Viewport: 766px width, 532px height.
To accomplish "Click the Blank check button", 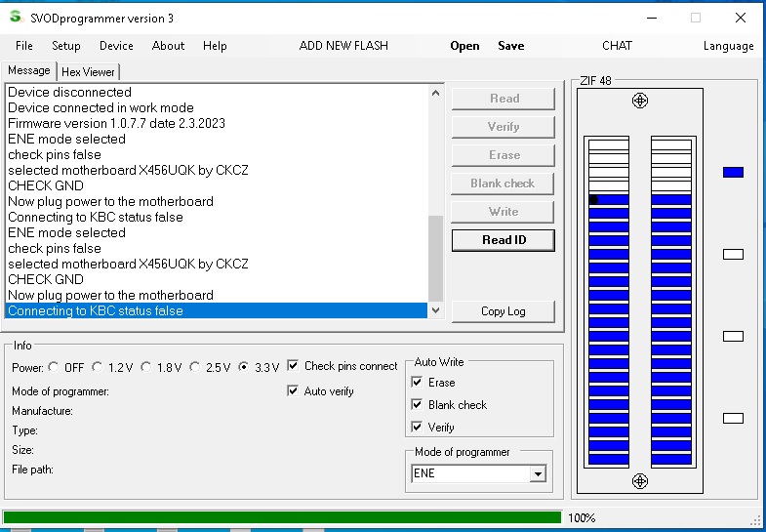I will click(x=504, y=184).
